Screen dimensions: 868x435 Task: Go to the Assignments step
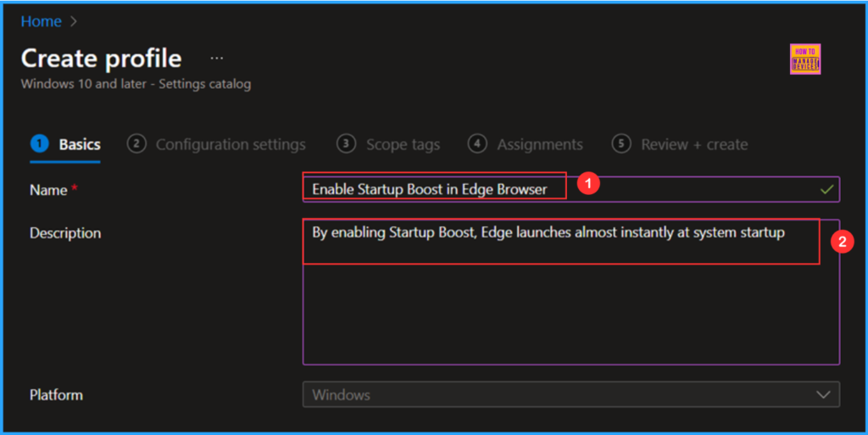point(526,144)
